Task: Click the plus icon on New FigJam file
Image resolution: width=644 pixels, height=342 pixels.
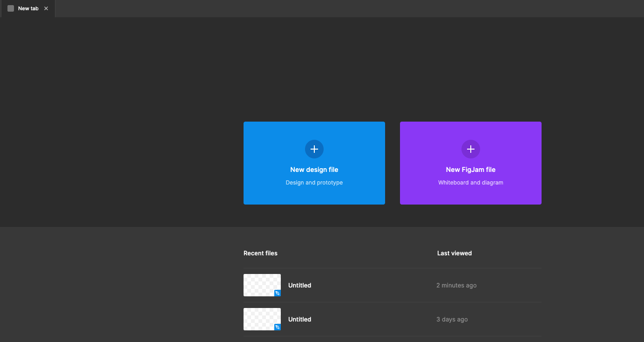Action: pos(471,149)
